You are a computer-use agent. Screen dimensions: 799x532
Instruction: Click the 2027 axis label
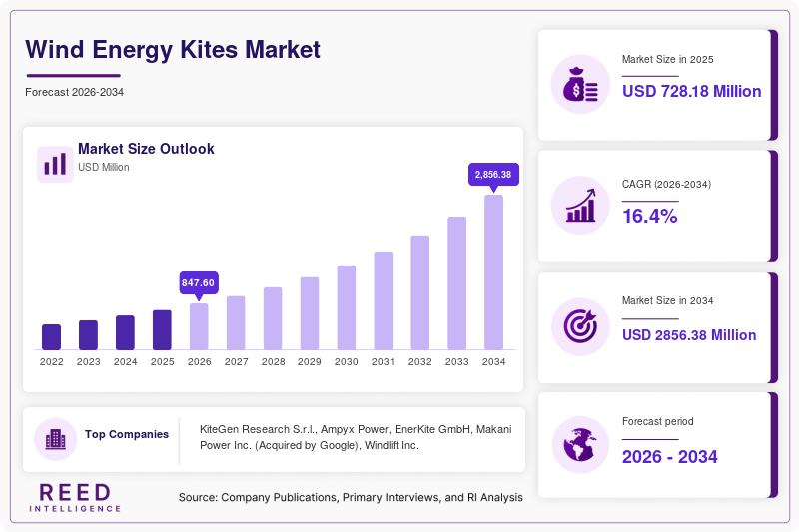[236, 362]
